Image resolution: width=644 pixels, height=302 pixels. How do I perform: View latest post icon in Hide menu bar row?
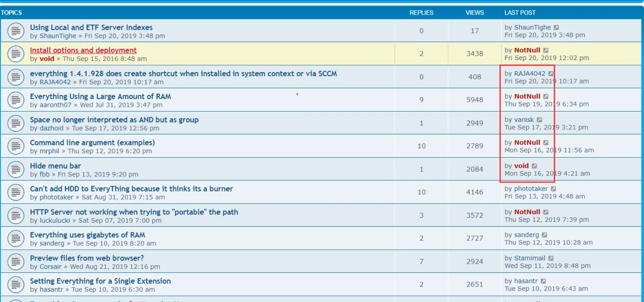coord(534,166)
